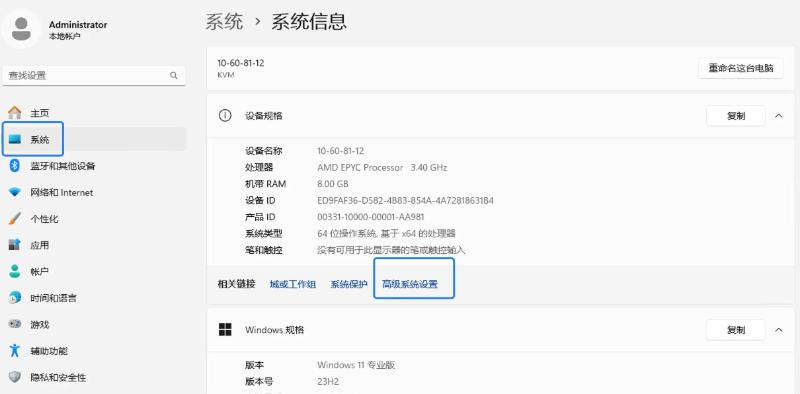Copy device specs with 复制 button
Screen dimensions: 800x394
coord(736,116)
